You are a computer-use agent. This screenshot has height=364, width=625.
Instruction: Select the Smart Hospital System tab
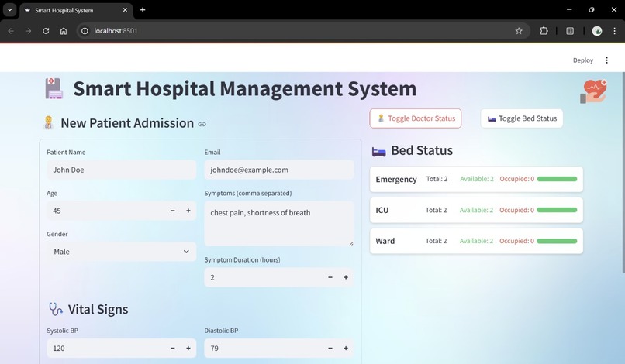(76, 10)
